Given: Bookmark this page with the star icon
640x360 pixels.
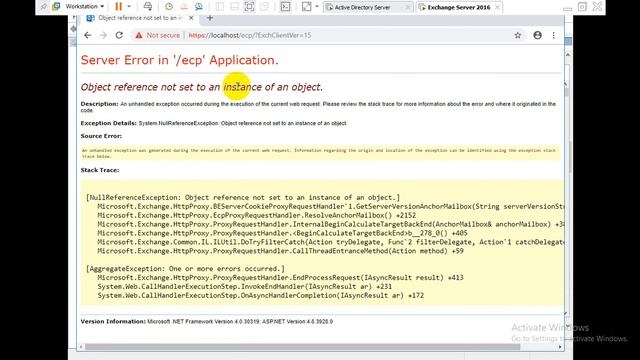Looking at the screenshot, I should click(518, 36).
